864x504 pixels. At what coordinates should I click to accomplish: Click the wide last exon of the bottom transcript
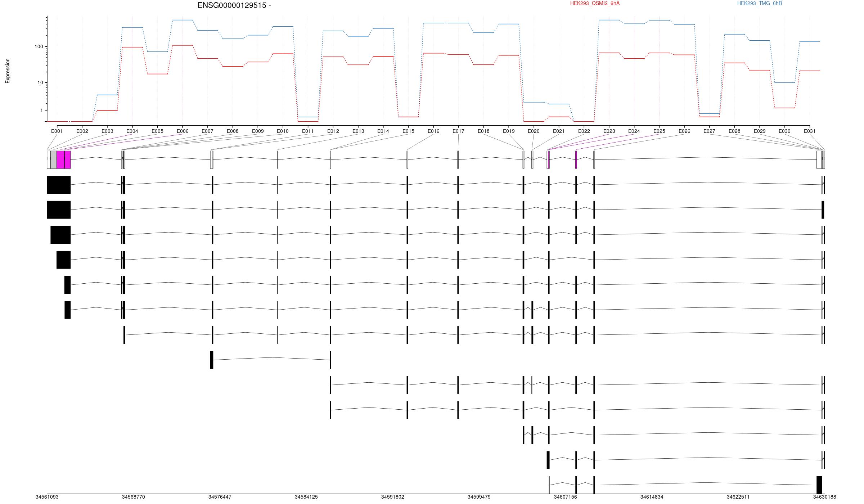click(x=819, y=485)
